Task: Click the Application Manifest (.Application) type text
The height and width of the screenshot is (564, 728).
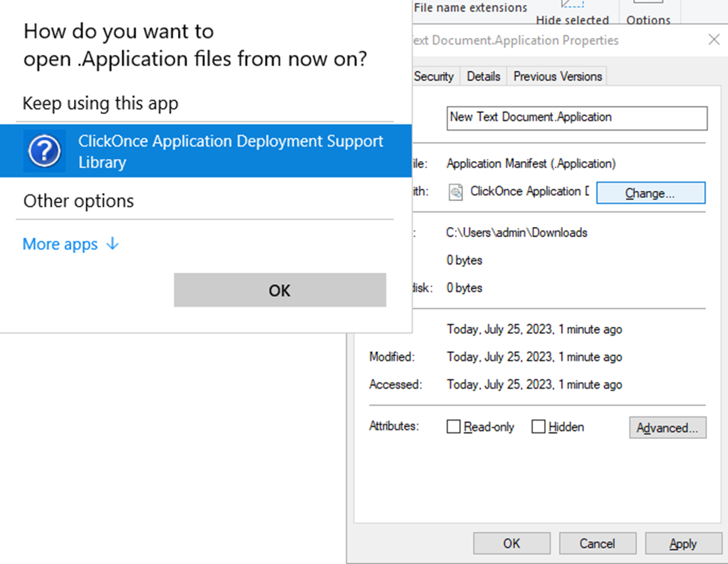Action: point(531,164)
